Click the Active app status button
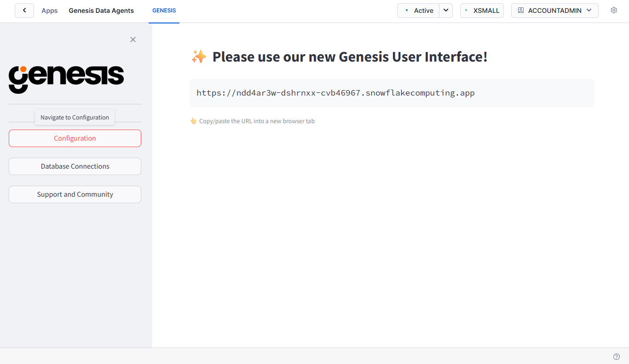 (x=418, y=11)
